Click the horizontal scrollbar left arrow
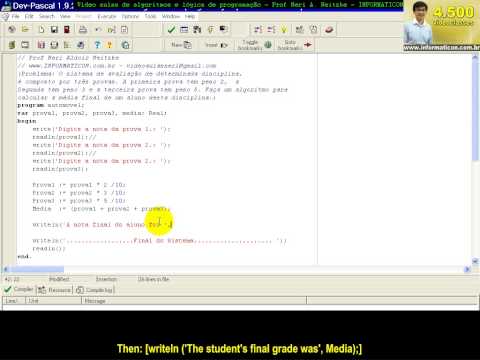Screen dimensions: 480x360 6,269
